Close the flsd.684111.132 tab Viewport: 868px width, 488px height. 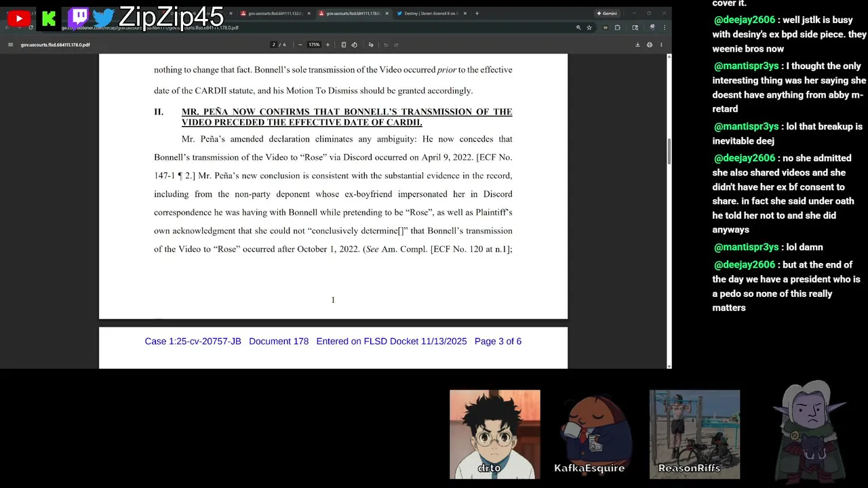click(x=310, y=14)
